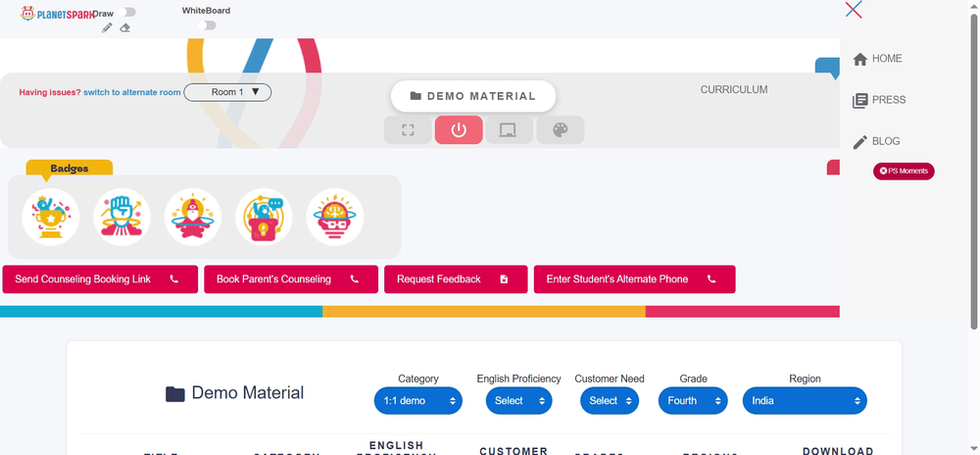Click the Badges tab label
Image resolution: width=980 pixels, height=455 pixels.
70,168
